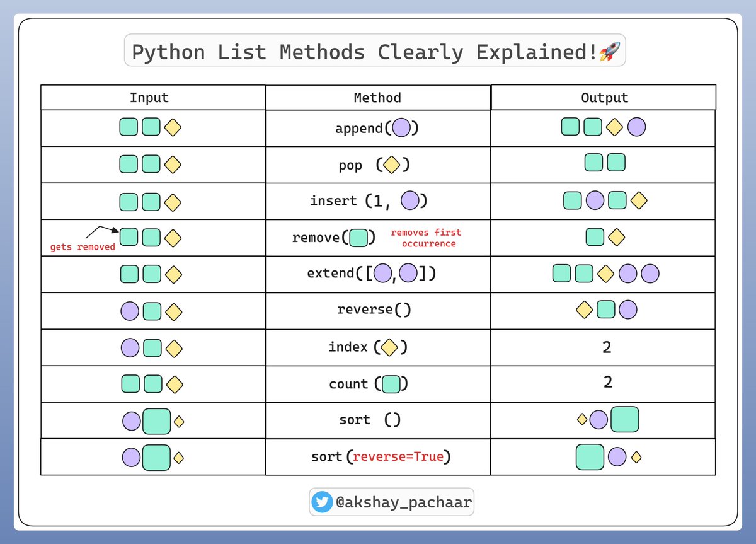Select the second purple circle inside extend()

[408, 274]
